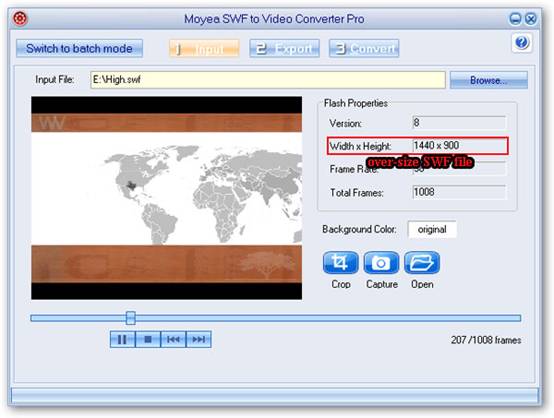Screen dimensions: 554x418
Task: Click the Total Frames label
Action: pos(356,193)
